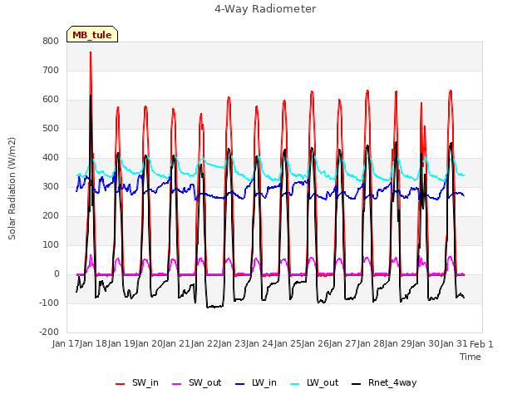532x399 pixels.
Task: Click the Jan 18 x-axis label
Action: pos(93,344)
